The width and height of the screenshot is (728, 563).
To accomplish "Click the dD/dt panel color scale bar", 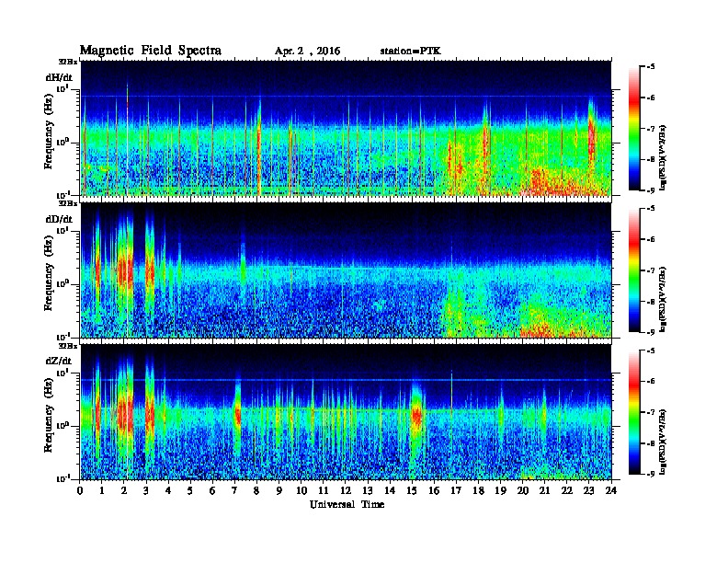I will coord(634,270).
